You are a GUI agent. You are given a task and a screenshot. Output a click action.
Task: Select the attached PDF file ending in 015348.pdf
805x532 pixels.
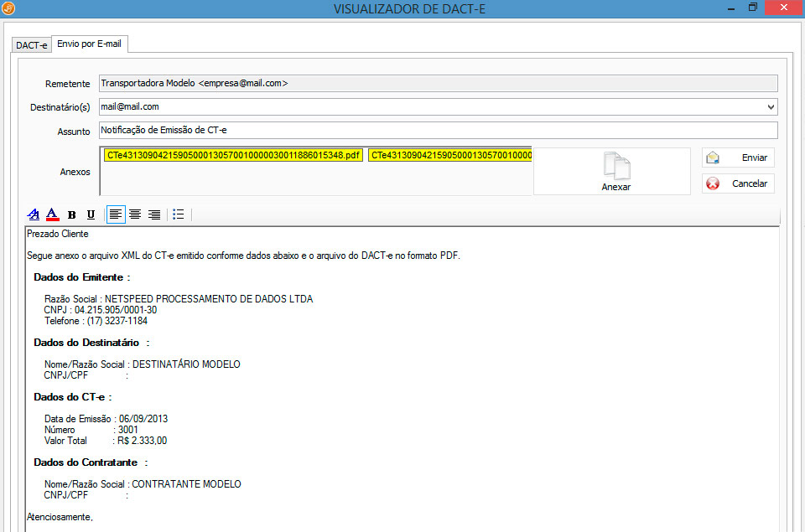(233, 155)
